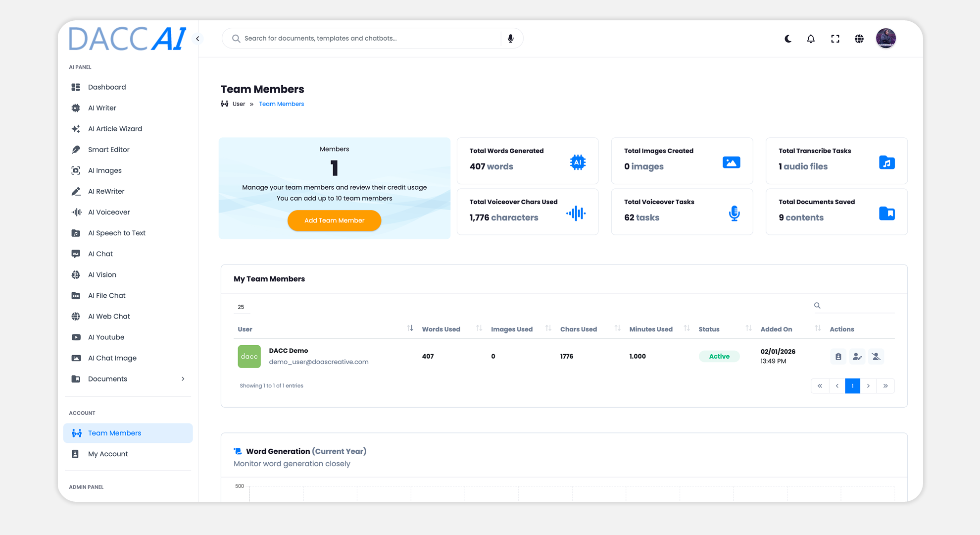Edit the DACC Demo team member
The image size is (980, 535).
tap(857, 356)
